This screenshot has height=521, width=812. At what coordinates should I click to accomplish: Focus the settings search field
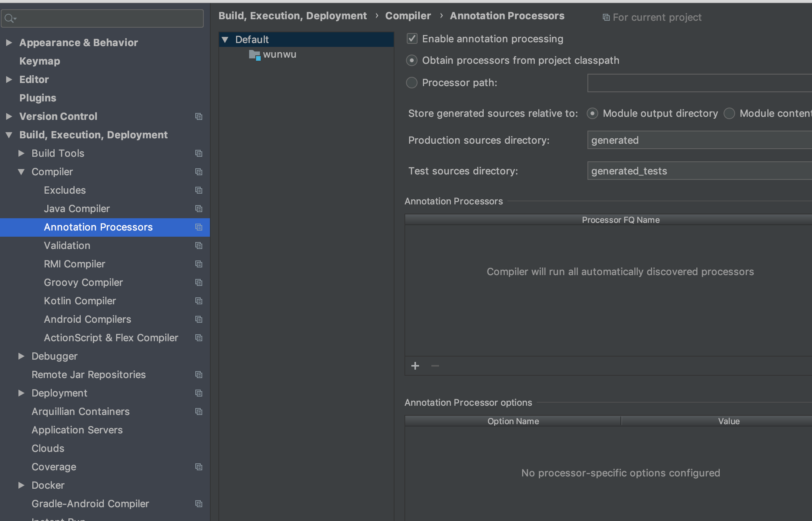pyautogui.click(x=102, y=18)
